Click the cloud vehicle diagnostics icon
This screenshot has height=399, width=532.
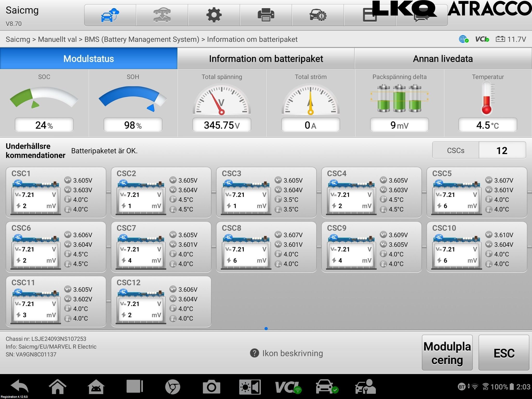tap(110, 15)
